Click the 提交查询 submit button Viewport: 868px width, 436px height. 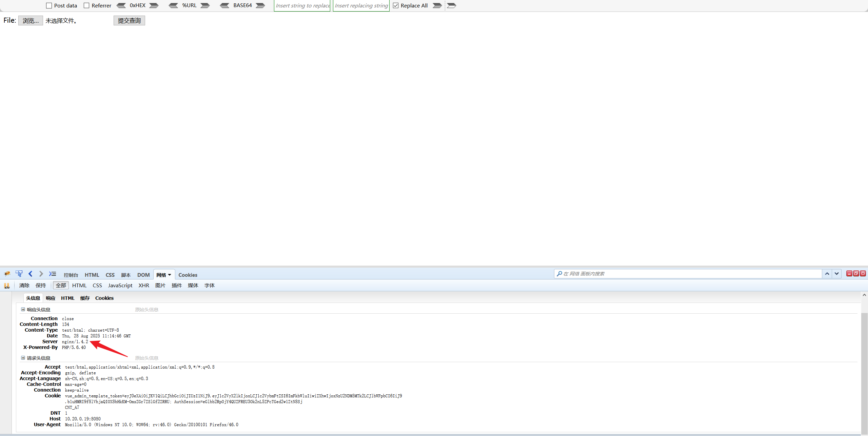(x=129, y=21)
